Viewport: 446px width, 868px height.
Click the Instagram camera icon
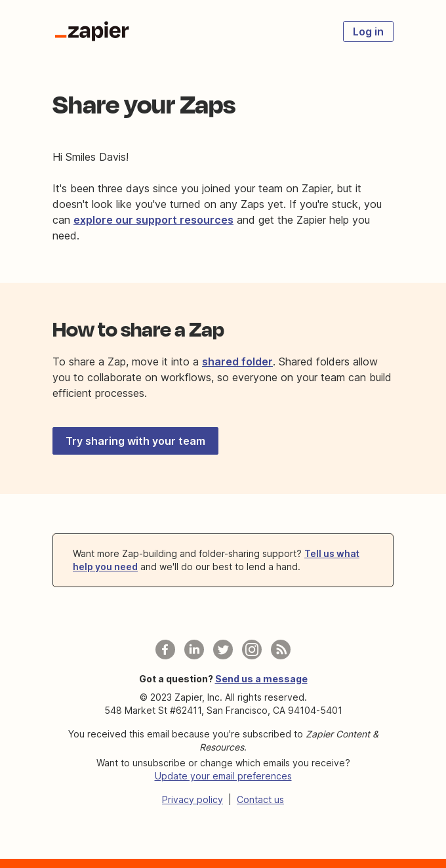click(x=251, y=650)
